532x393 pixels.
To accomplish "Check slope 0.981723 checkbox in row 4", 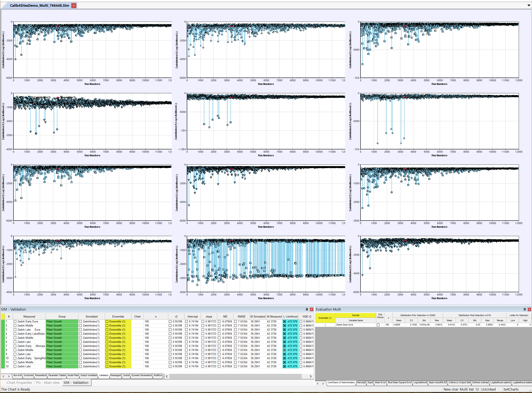I will point(203,334).
